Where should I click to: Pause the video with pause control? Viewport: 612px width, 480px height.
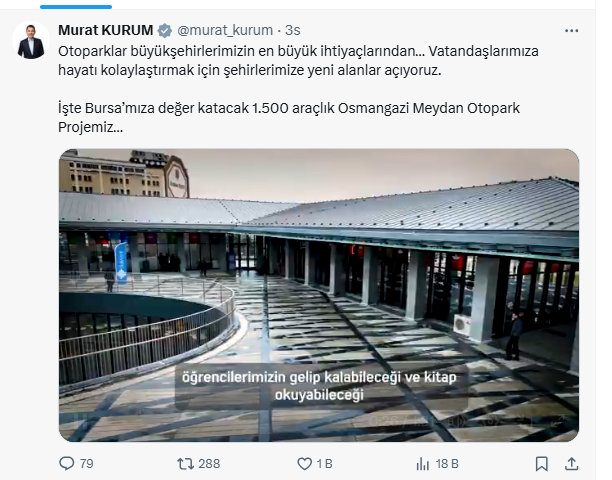click(78, 421)
